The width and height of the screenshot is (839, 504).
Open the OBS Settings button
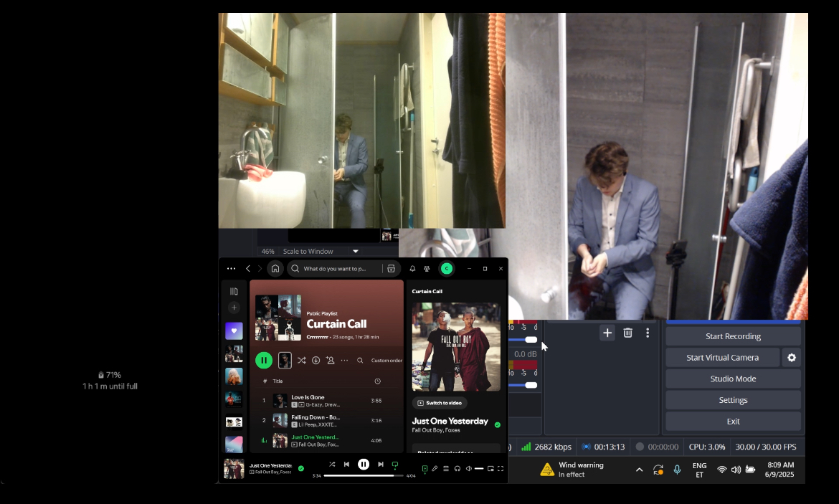733,400
